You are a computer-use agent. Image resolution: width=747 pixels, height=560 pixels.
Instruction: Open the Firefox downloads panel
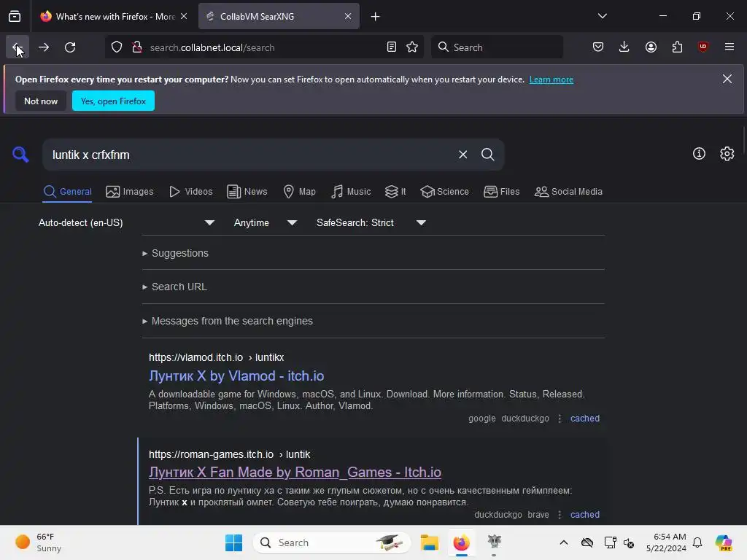(624, 47)
